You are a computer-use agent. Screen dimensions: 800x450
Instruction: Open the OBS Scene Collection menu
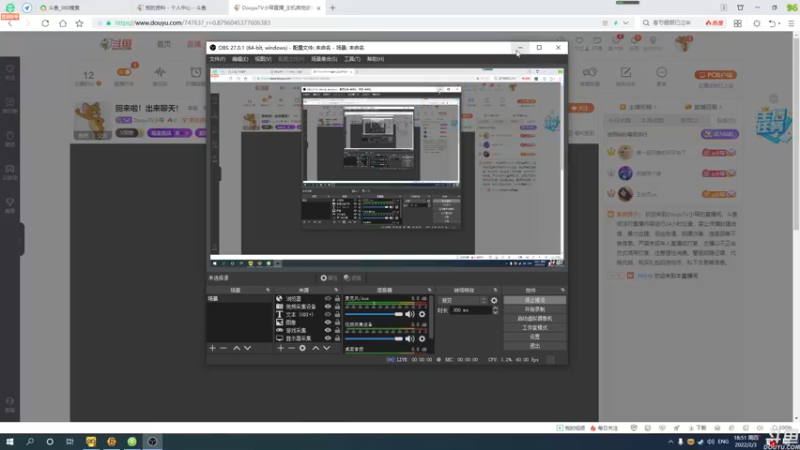click(x=324, y=59)
